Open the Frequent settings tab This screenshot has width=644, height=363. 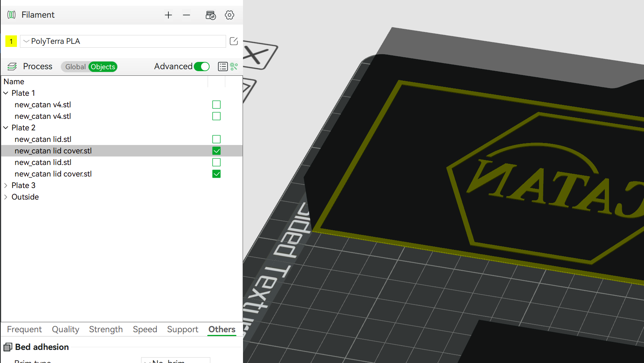pyautogui.click(x=24, y=330)
